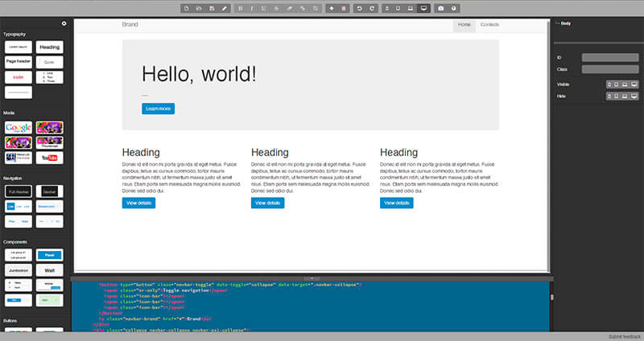Select the Jumbotron component thumbnail
Screen dimensions: 644x341
click(18, 270)
